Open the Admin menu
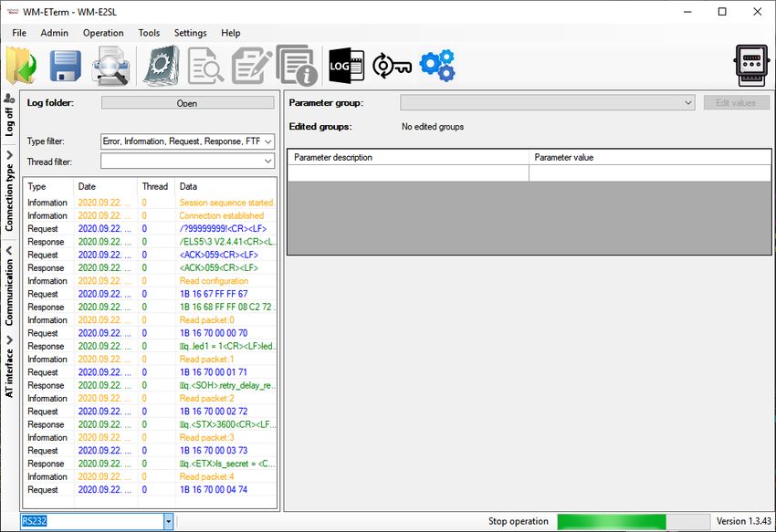This screenshot has width=776, height=532. point(55,33)
